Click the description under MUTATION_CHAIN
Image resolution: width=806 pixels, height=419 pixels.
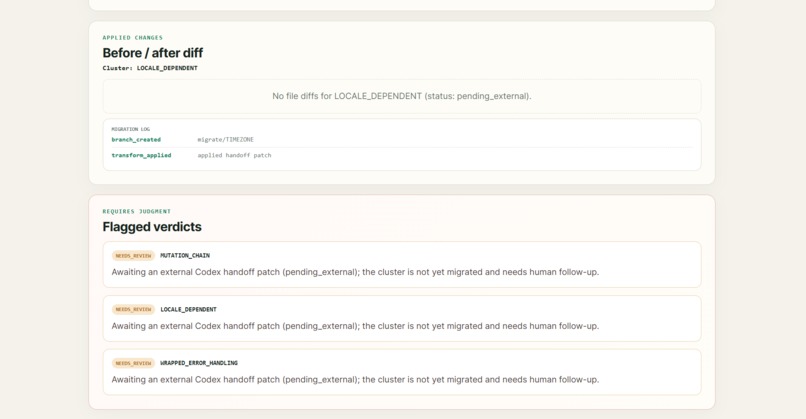tap(355, 272)
